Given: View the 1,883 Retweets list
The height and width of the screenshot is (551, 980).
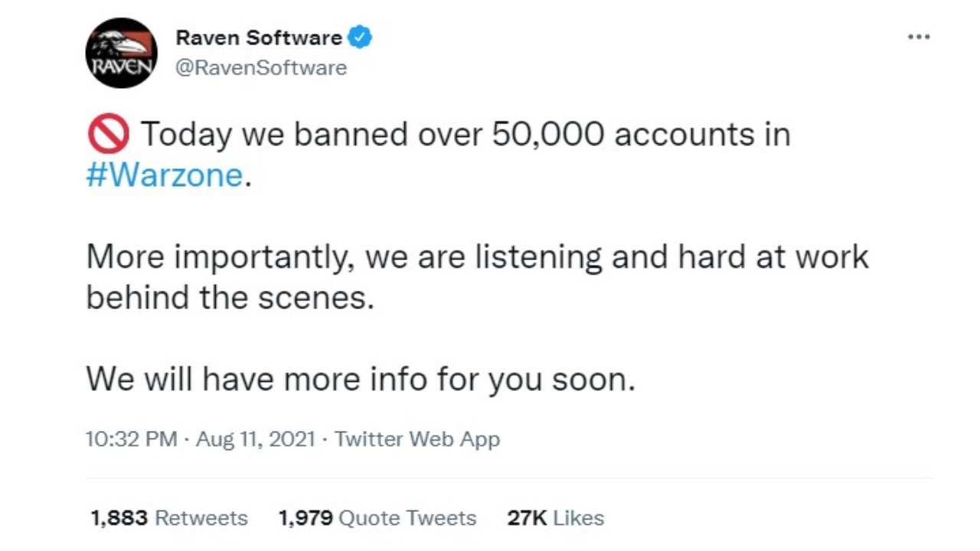Looking at the screenshot, I should point(169,518).
